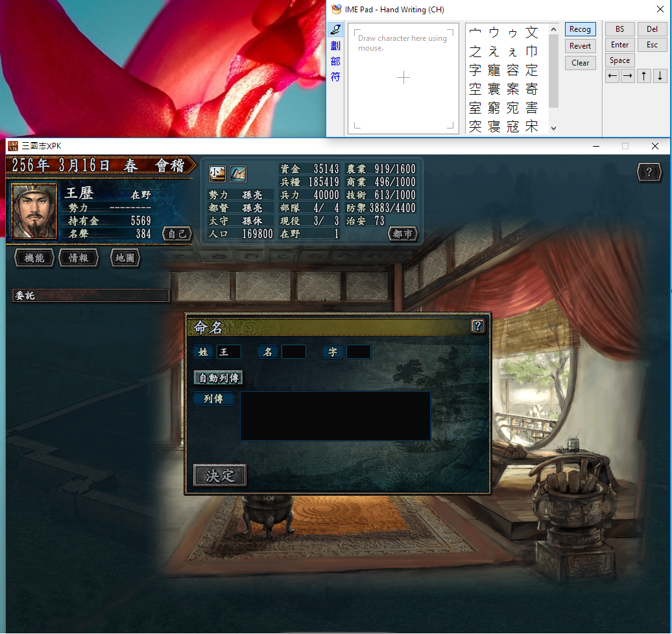Click the 委託 delegate bar
The image size is (672, 634).
point(90,295)
